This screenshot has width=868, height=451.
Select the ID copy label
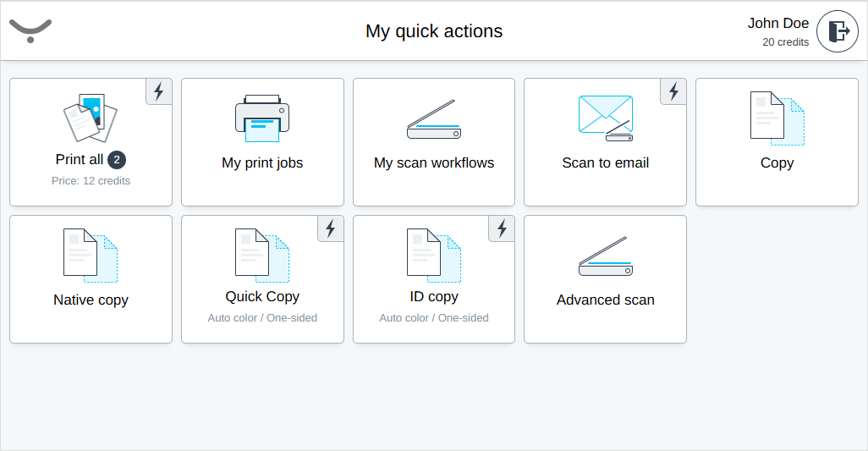click(434, 297)
